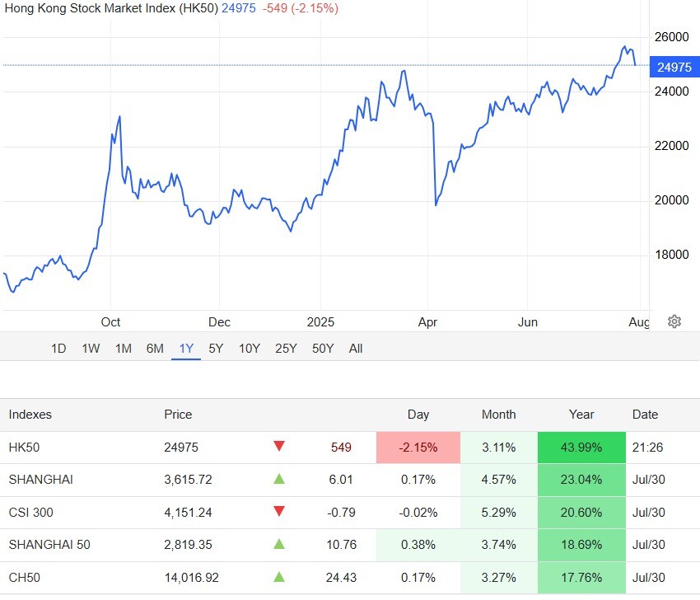Select the 1D time range

[x=58, y=349]
